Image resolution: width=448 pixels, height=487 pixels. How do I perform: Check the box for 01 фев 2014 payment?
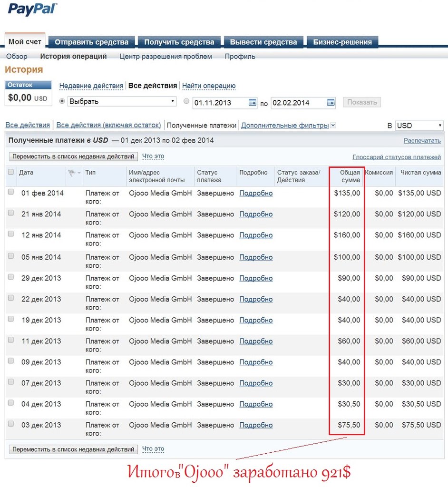click(11, 192)
